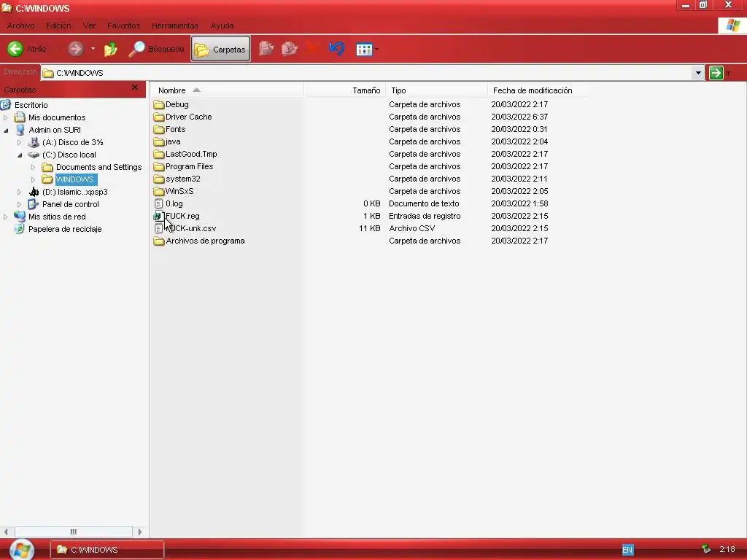Select the Driver Cache folder icon
This screenshot has width=747, height=560.
point(158,117)
